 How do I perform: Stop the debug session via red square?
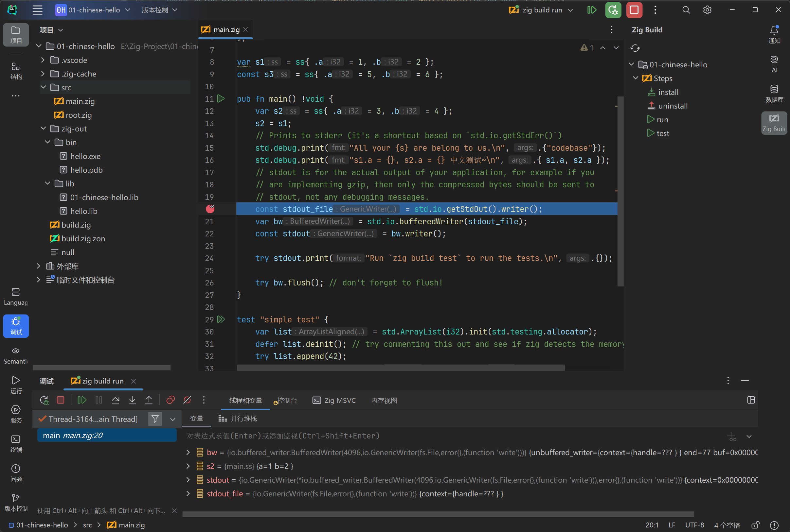coord(61,400)
